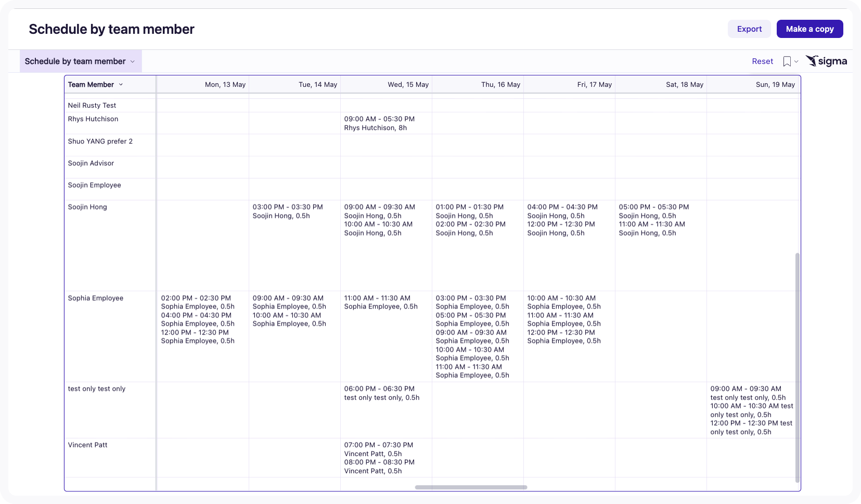Select Rhys Hutchison's Wednesday 09:00 AM shift

[379, 123]
